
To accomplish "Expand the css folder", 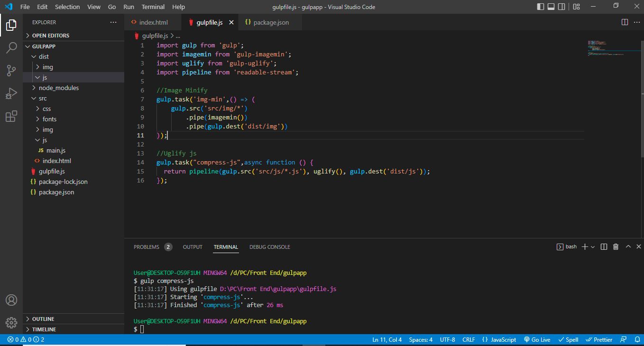I will pyautogui.click(x=74, y=109).
